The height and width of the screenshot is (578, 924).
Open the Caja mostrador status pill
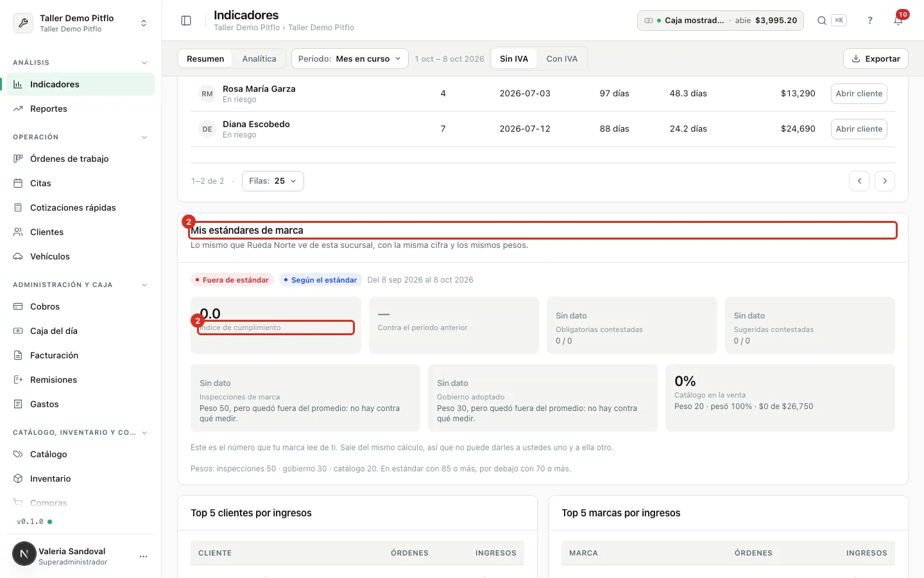[721, 21]
